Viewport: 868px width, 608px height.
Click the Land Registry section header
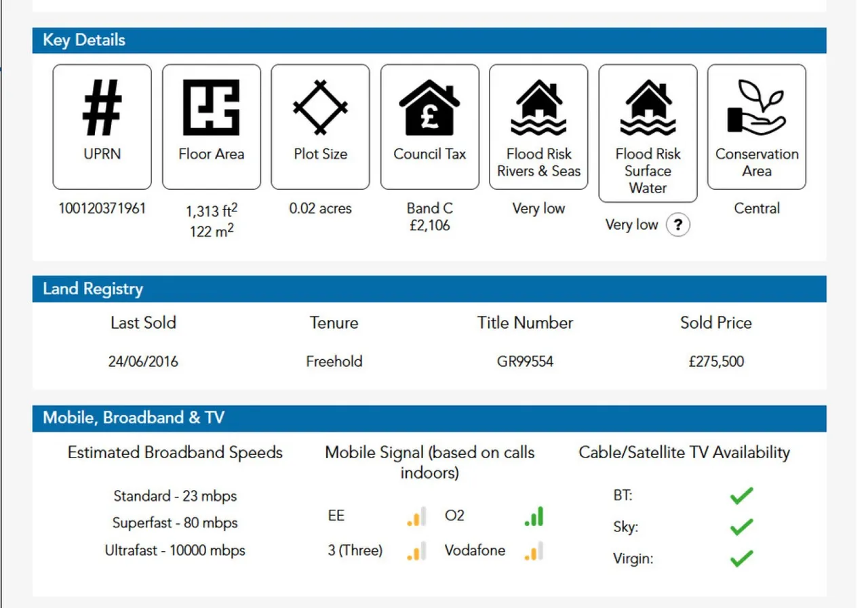[x=429, y=289]
